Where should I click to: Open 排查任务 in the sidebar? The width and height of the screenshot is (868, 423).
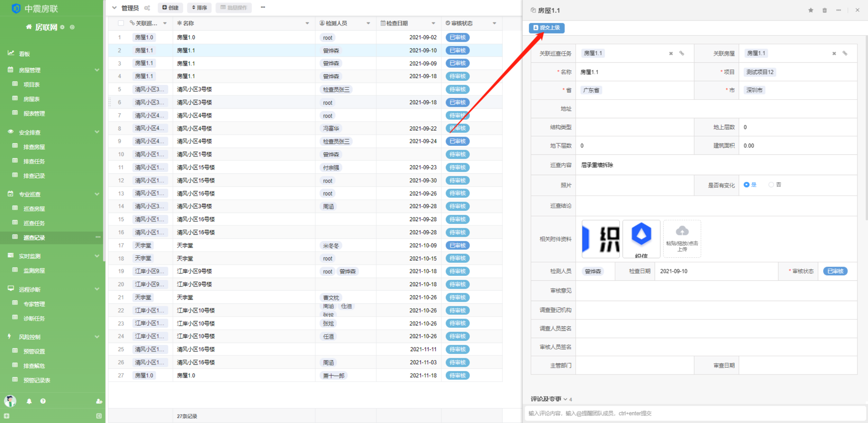coord(34,161)
